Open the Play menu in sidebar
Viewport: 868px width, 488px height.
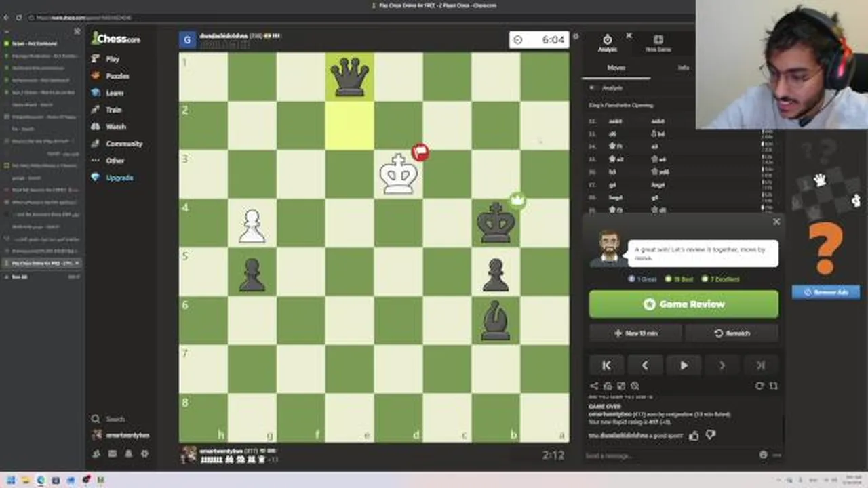(x=106, y=59)
